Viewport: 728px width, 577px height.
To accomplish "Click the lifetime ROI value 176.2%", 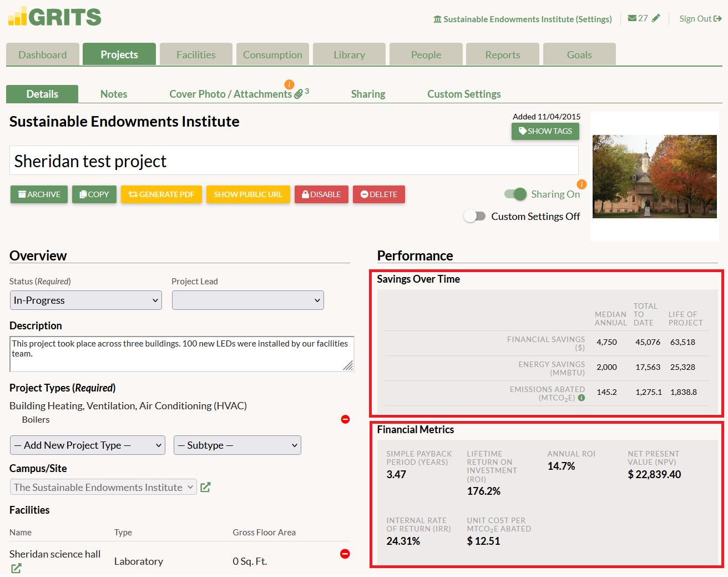I will pos(483,491).
